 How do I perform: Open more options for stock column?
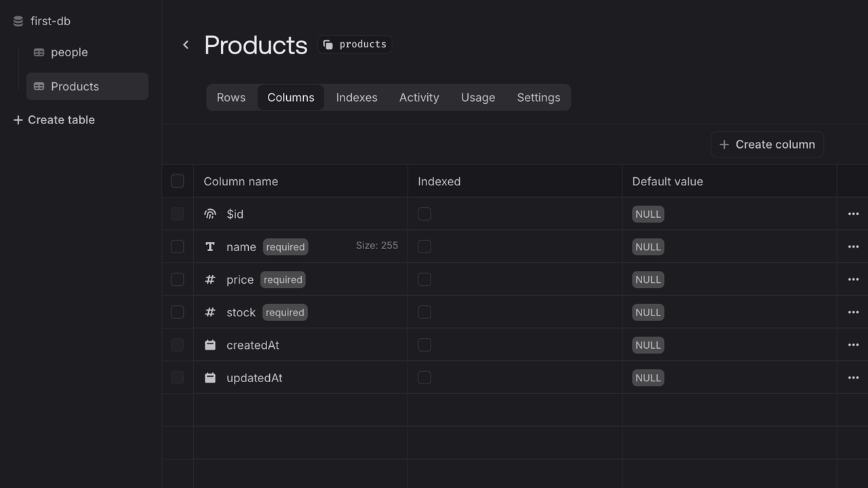(x=853, y=312)
